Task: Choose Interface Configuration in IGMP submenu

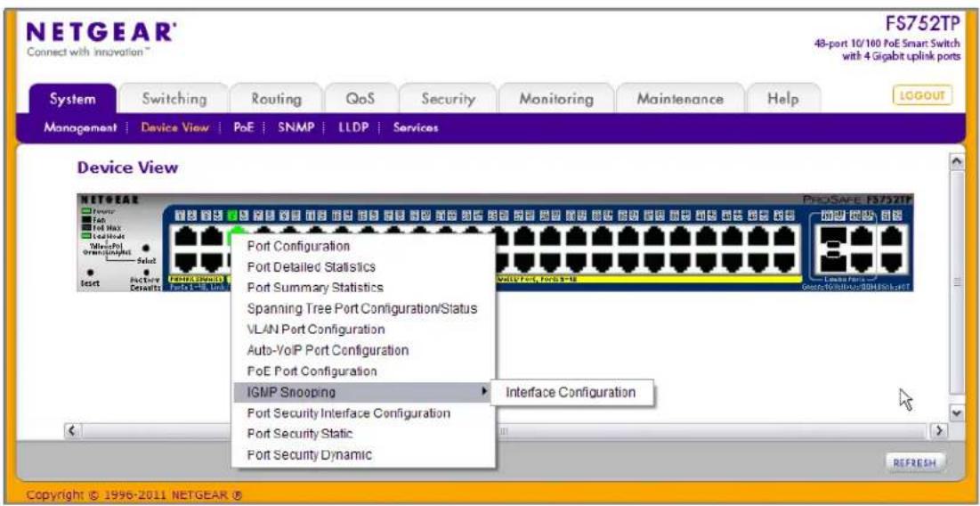Action: point(571,392)
